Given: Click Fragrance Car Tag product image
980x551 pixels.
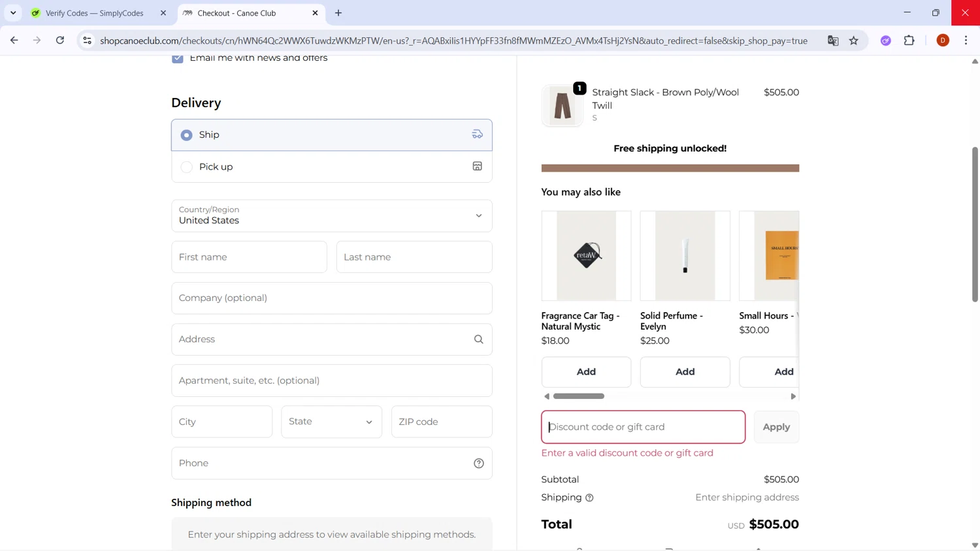Looking at the screenshot, I should (586, 255).
